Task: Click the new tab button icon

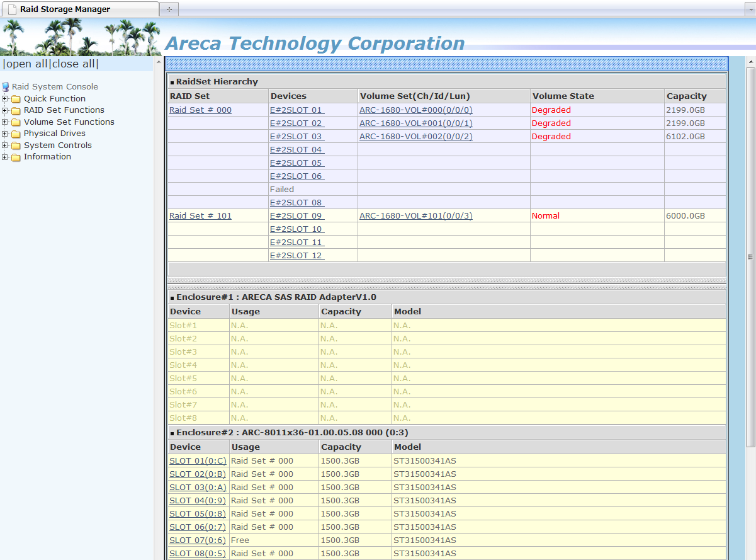Action: point(169,9)
